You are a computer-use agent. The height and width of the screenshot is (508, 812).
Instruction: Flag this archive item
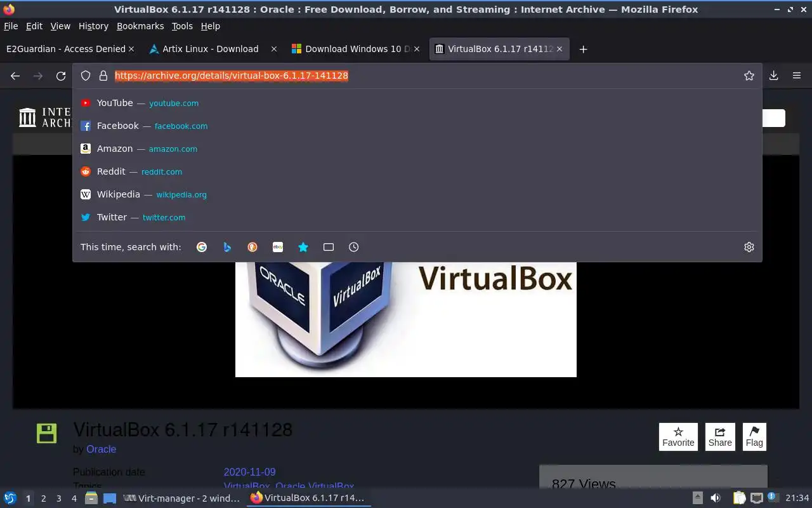pos(754,437)
